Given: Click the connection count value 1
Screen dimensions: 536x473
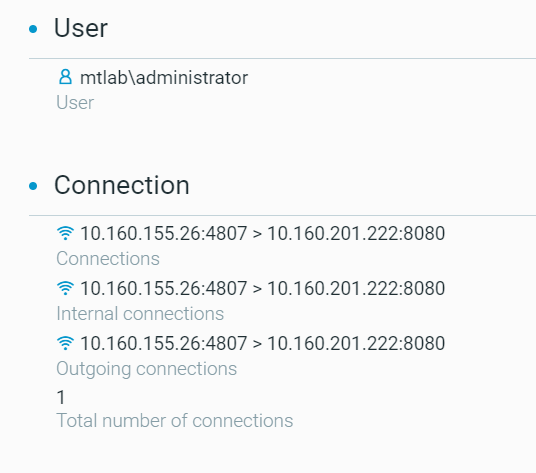Looking at the screenshot, I should coord(61,397).
